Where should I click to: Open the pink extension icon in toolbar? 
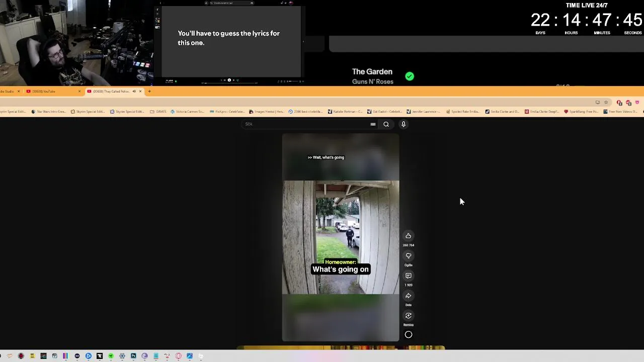point(637,102)
